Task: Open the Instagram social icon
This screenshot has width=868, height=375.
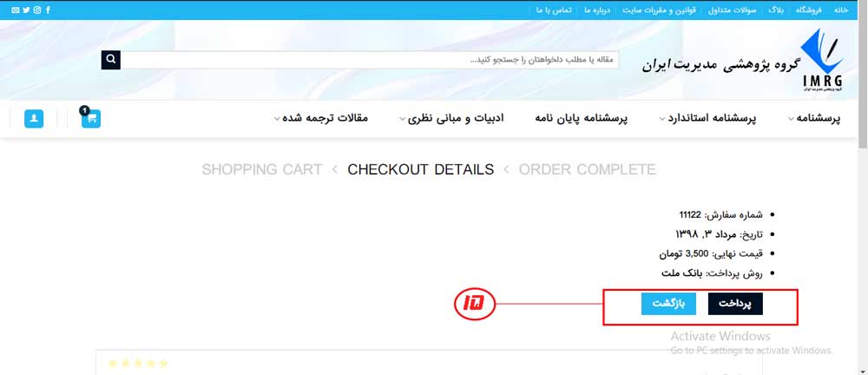Action: [x=37, y=10]
